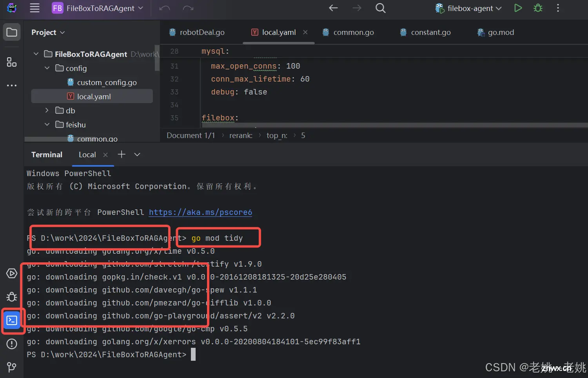The width and height of the screenshot is (588, 378).
Task: Switch to the go.mod editor tab
Action: 495,32
